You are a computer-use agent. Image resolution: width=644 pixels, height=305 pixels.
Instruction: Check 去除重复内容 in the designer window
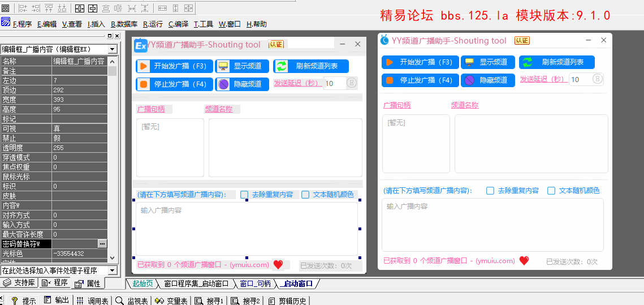(x=244, y=195)
